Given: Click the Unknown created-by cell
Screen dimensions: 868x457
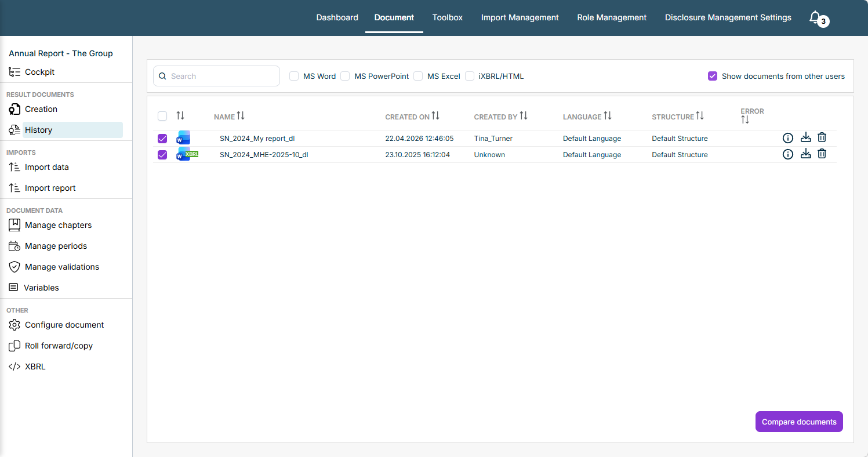Looking at the screenshot, I should point(489,155).
